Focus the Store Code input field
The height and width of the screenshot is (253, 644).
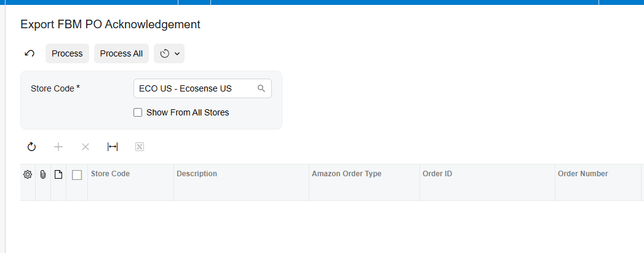click(x=197, y=88)
